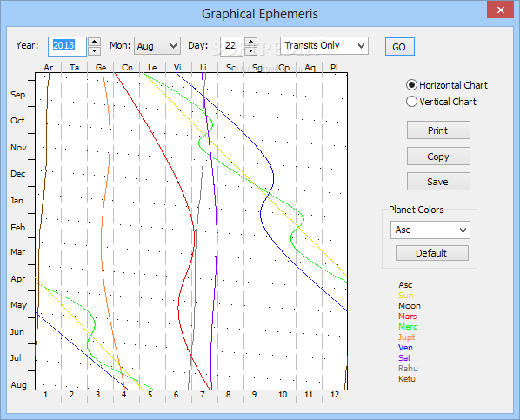Click the yellow Sun legend label
The height and width of the screenshot is (420, 520).
click(405, 296)
